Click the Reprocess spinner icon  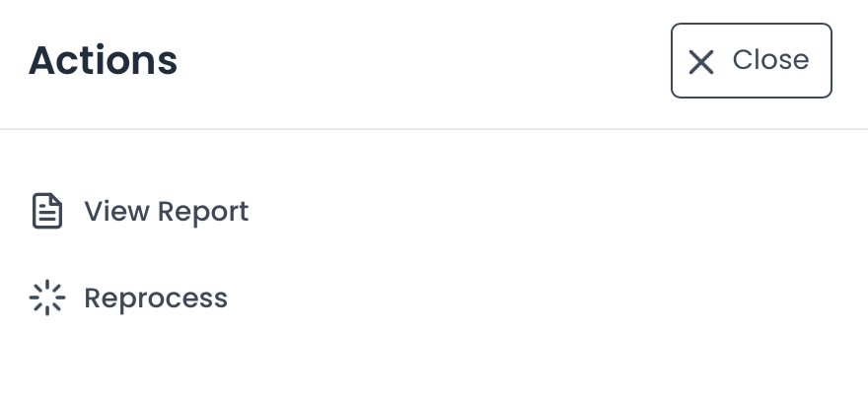[47, 298]
